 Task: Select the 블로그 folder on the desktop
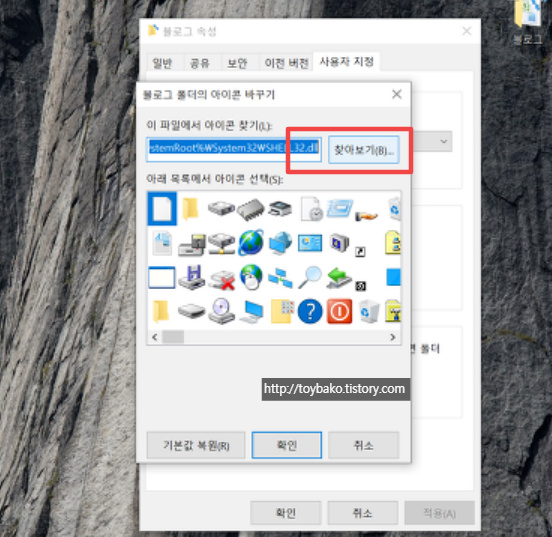click(528, 21)
